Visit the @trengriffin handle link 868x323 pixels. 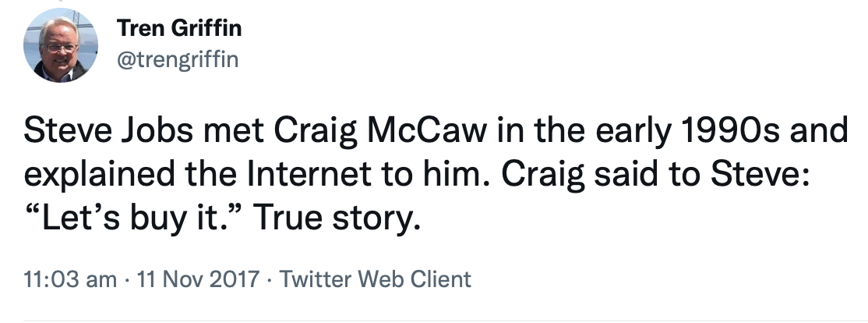(177, 58)
